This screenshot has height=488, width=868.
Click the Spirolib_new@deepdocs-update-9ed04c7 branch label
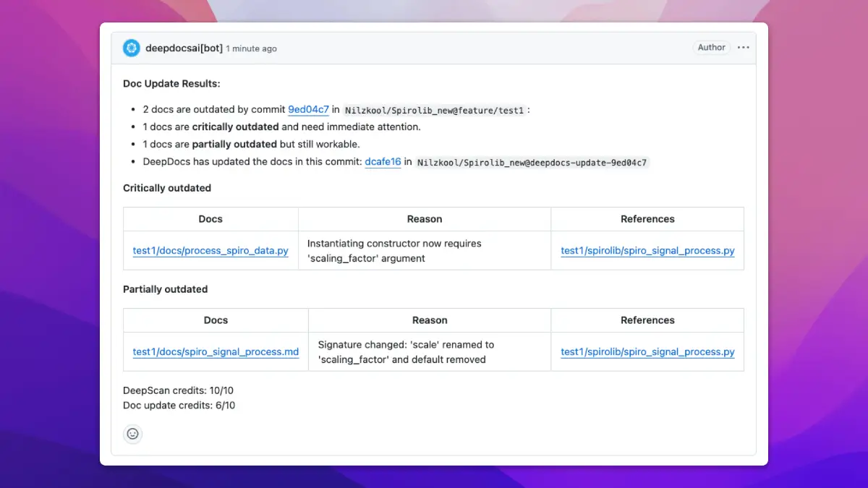click(x=532, y=163)
